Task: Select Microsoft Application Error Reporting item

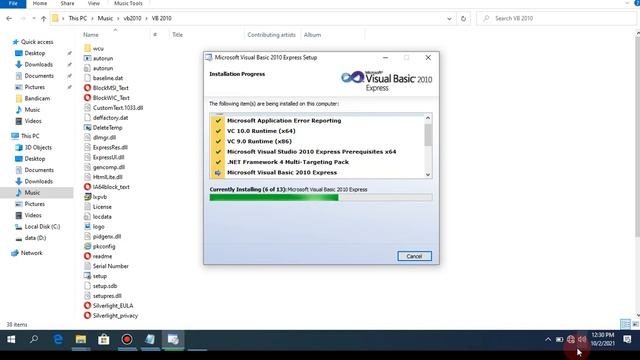Action: [284, 120]
